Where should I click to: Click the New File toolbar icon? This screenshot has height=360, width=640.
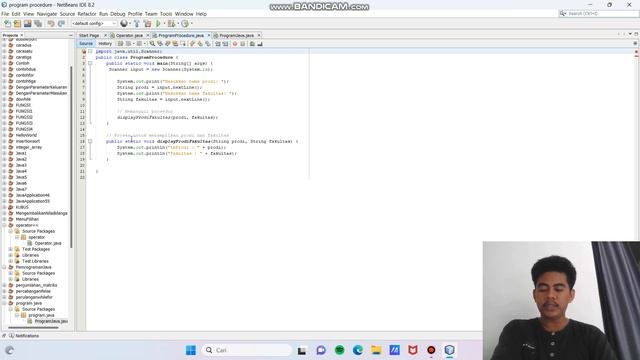coord(7,24)
